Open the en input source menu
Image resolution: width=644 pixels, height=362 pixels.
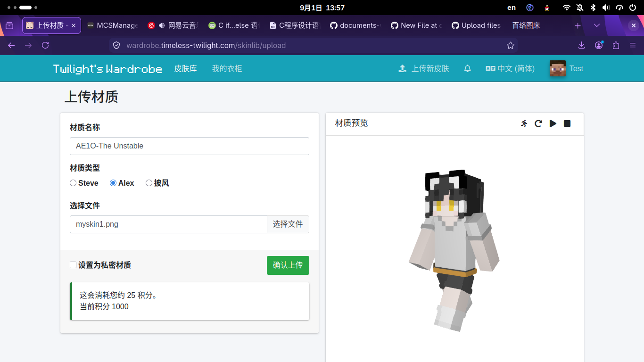[512, 8]
